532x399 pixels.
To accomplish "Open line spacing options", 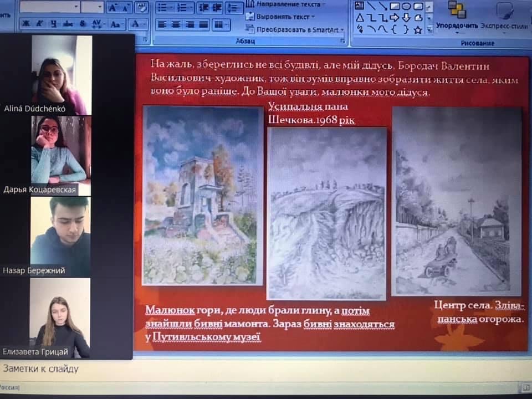I will pyautogui.click(x=234, y=8).
